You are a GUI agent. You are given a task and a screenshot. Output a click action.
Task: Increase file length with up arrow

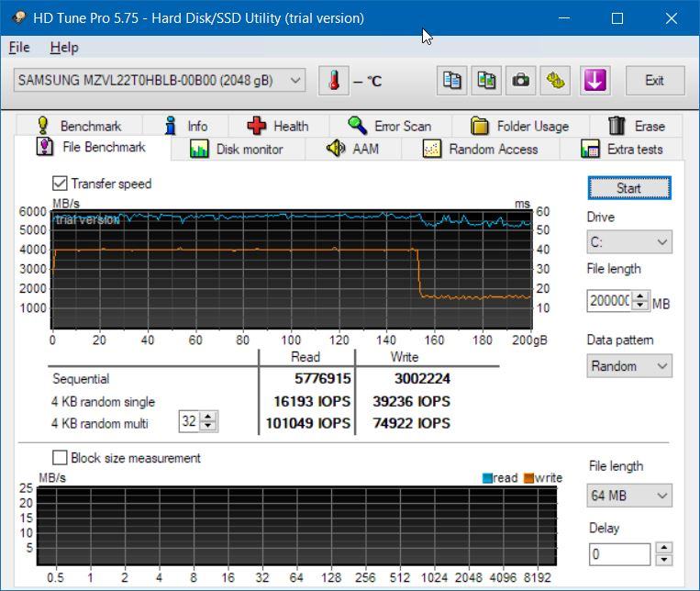click(x=640, y=295)
